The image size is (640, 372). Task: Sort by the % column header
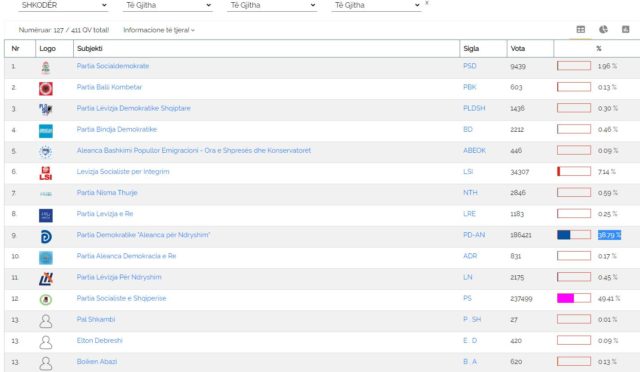point(598,48)
